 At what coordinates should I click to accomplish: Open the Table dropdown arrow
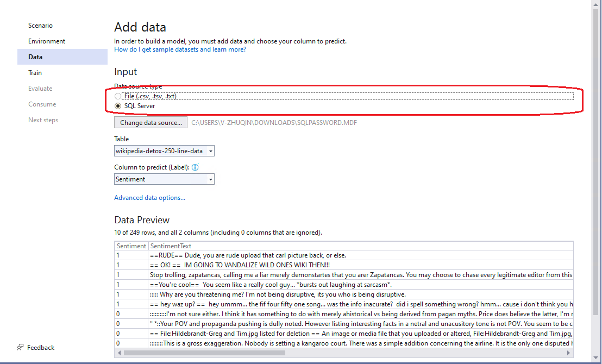[x=210, y=150]
